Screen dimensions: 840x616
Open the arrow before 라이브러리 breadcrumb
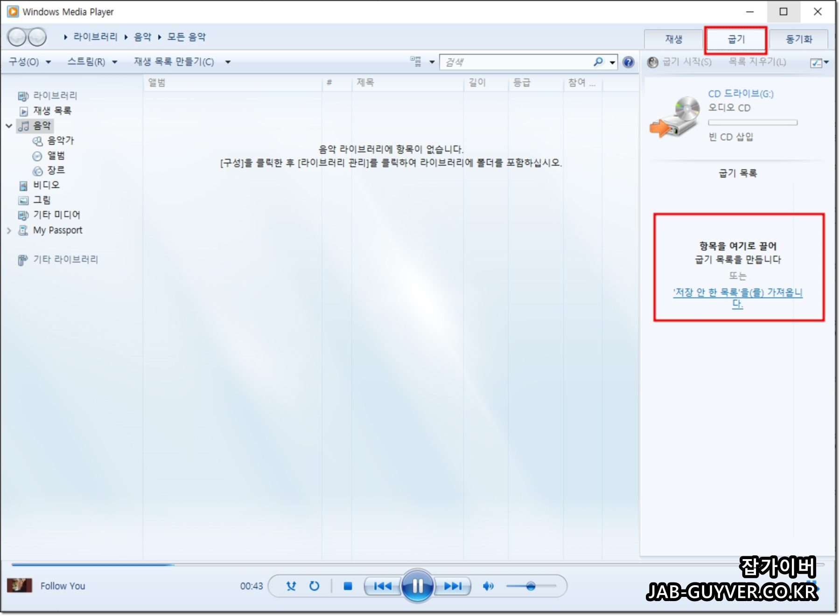coord(66,37)
